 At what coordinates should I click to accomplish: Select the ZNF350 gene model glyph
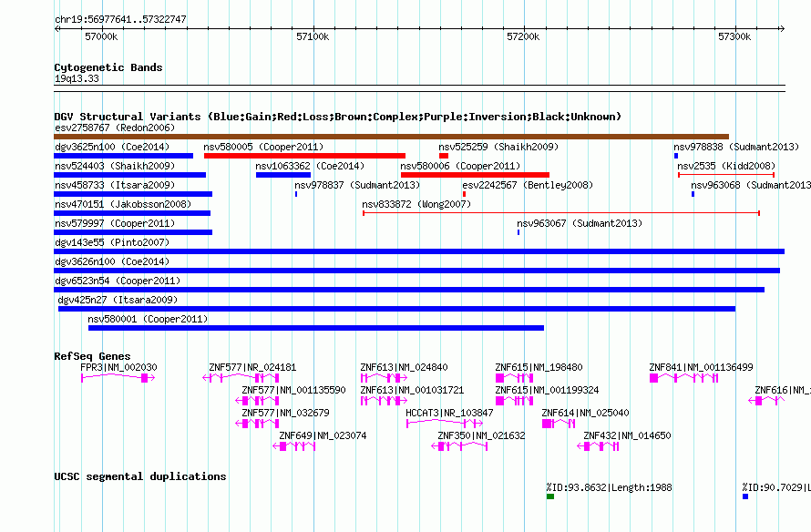(459, 446)
